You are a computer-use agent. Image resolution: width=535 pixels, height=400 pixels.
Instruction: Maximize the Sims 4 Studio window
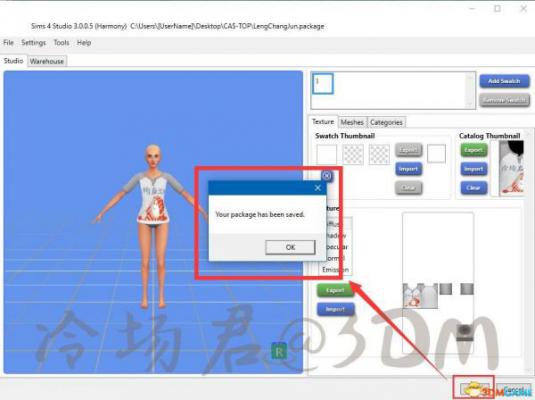click(497, 9)
